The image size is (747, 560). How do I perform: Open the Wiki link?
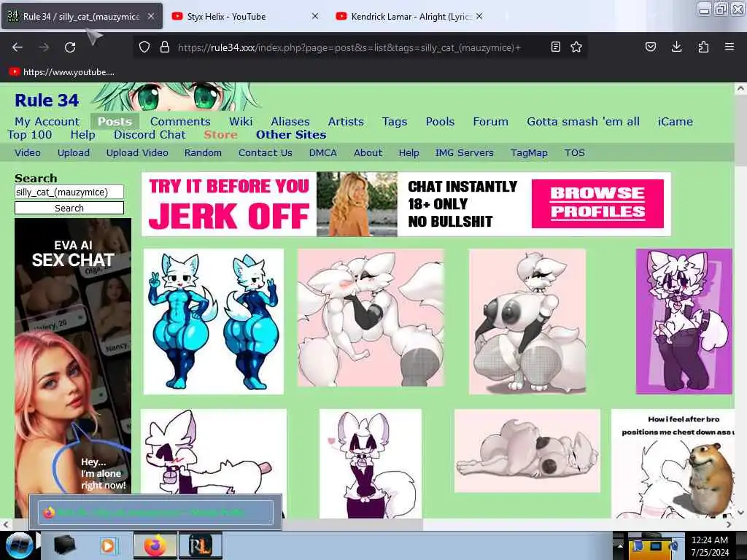pyautogui.click(x=241, y=122)
